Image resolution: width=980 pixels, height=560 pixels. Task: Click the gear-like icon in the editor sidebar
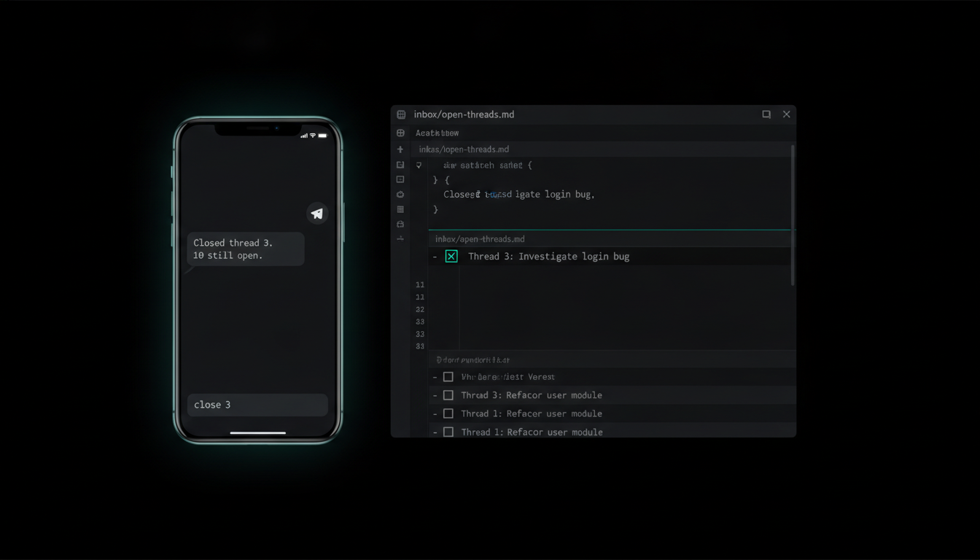tap(400, 194)
